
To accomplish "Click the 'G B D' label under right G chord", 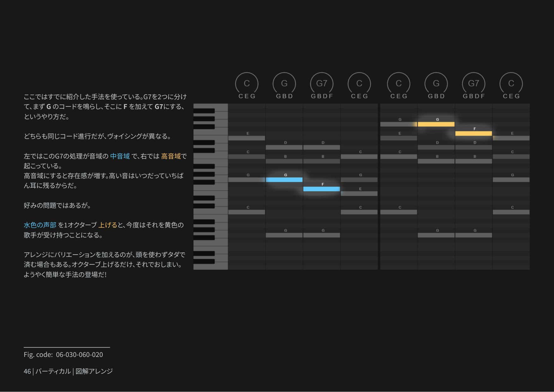I will 437,96.
